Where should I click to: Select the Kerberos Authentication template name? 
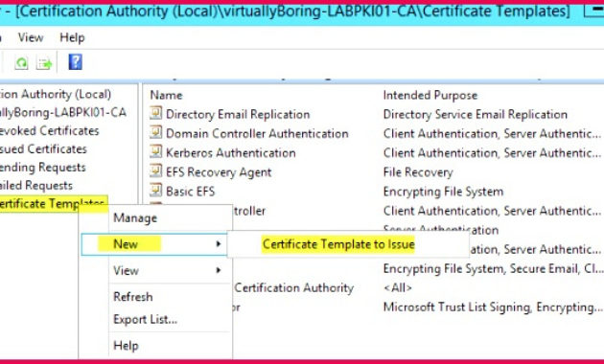click(231, 152)
